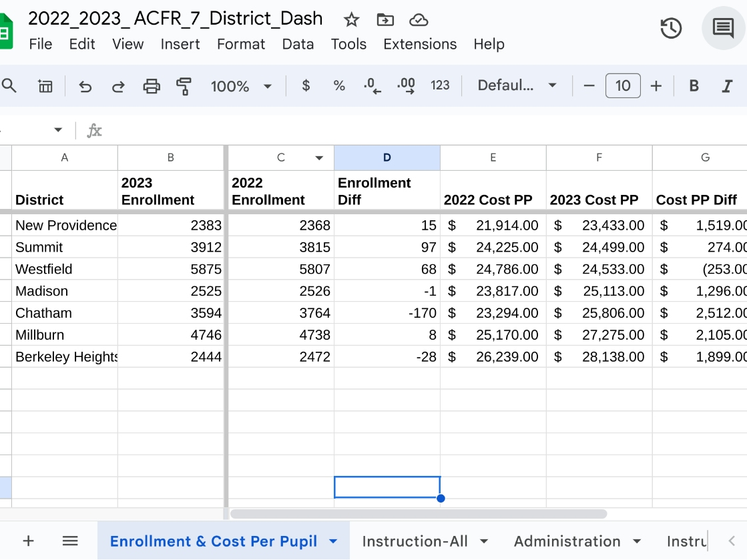Select the Paint format roller
This screenshot has height=560, width=747.
[184, 86]
